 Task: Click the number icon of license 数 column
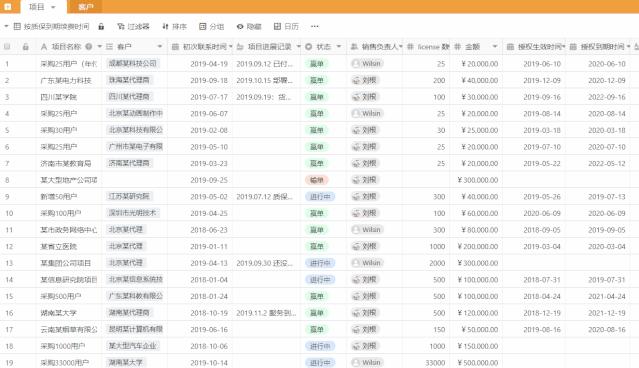pos(410,47)
